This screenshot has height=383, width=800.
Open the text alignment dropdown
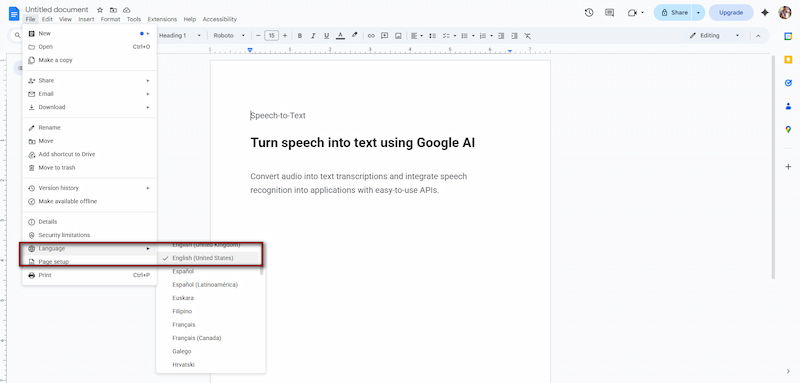pos(417,36)
